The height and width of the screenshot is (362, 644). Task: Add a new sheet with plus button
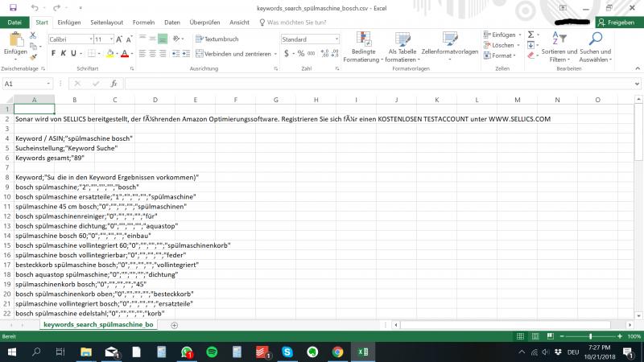tap(174, 325)
